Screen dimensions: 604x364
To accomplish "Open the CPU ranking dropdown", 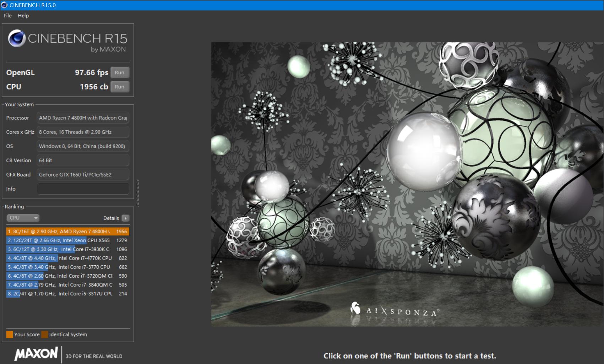I will pos(23,218).
